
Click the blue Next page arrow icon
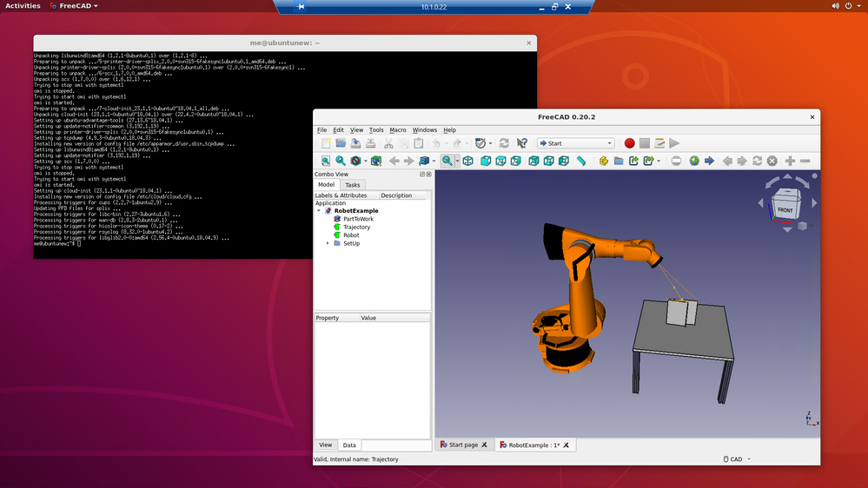tap(709, 161)
